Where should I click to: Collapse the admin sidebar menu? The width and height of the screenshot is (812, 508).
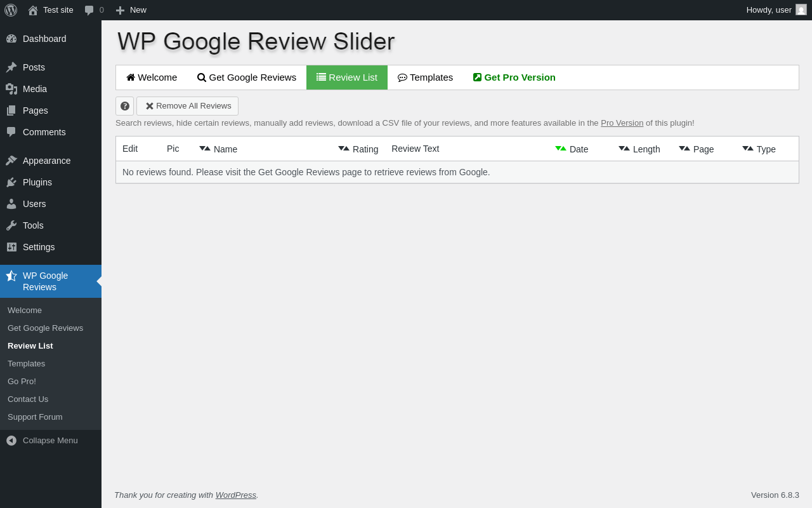pyautogui.click(x=51, y=440)
